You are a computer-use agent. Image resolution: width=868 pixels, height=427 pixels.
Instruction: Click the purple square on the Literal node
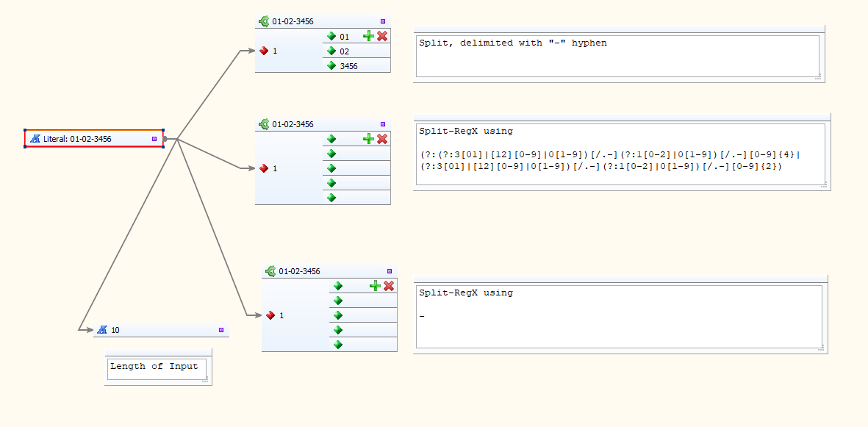point(154,139)
